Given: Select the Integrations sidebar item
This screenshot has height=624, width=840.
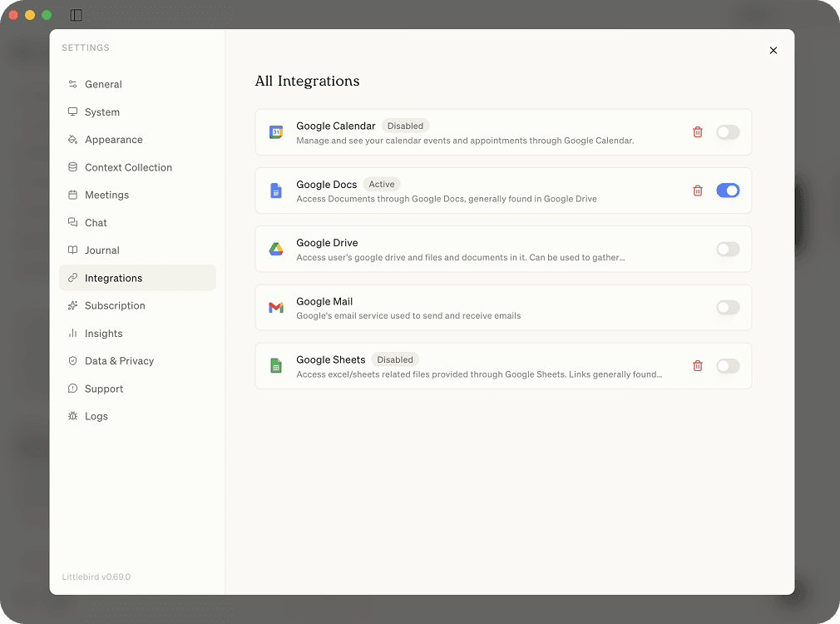Looking at the screenshot, I should 138,278.
